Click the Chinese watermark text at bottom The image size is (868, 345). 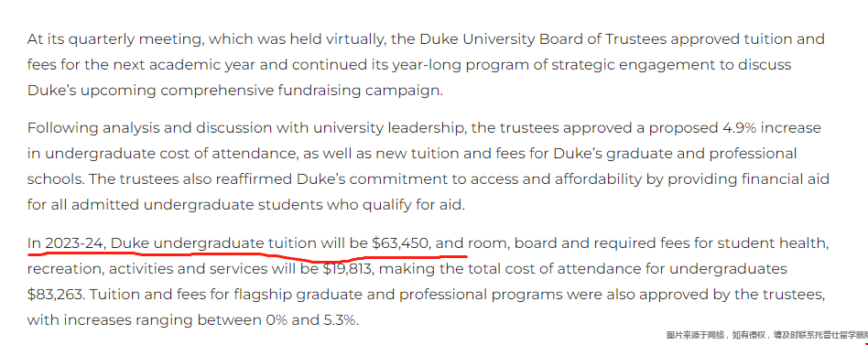coord(766,335)
